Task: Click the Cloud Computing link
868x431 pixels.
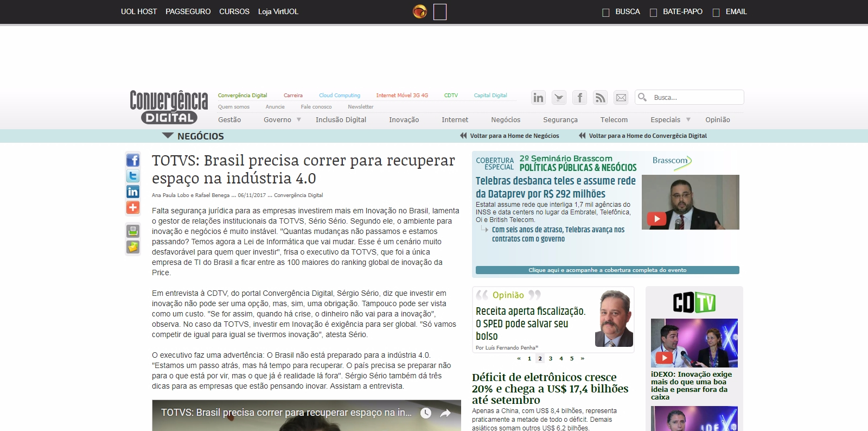Action: tap(340, 96)
